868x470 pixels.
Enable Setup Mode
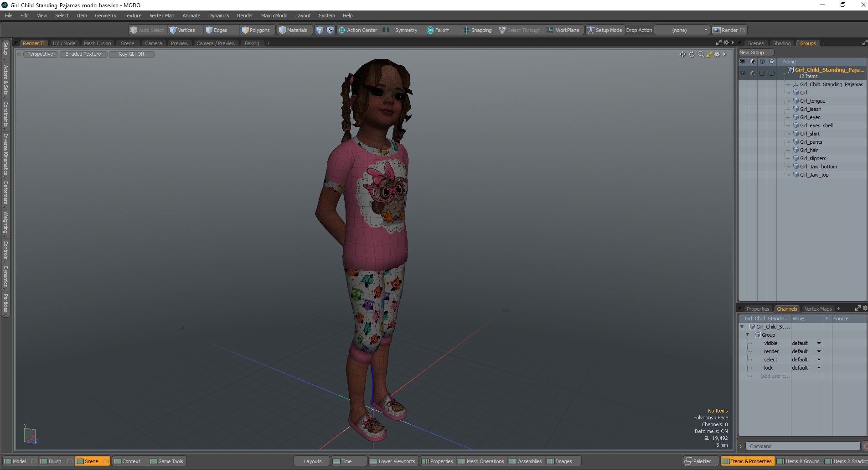point(604,30)
